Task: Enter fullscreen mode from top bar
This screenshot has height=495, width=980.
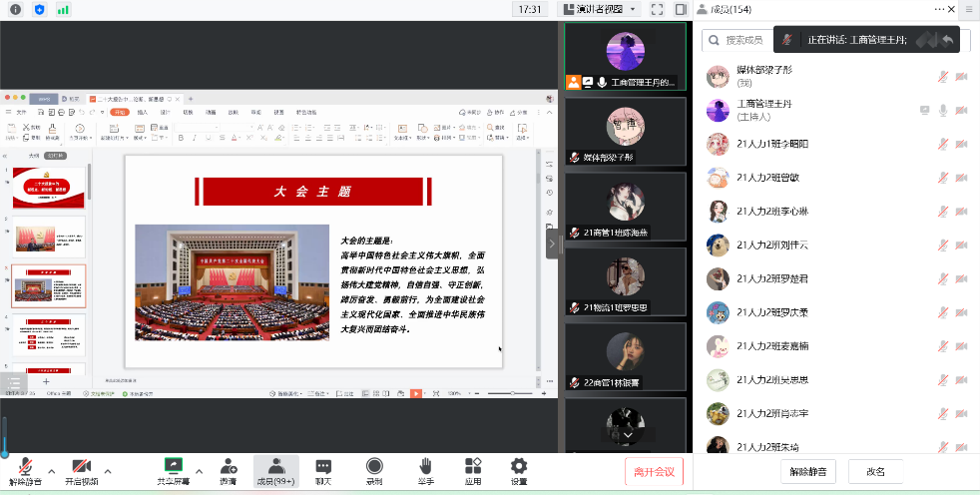Action: click(657, 9)
